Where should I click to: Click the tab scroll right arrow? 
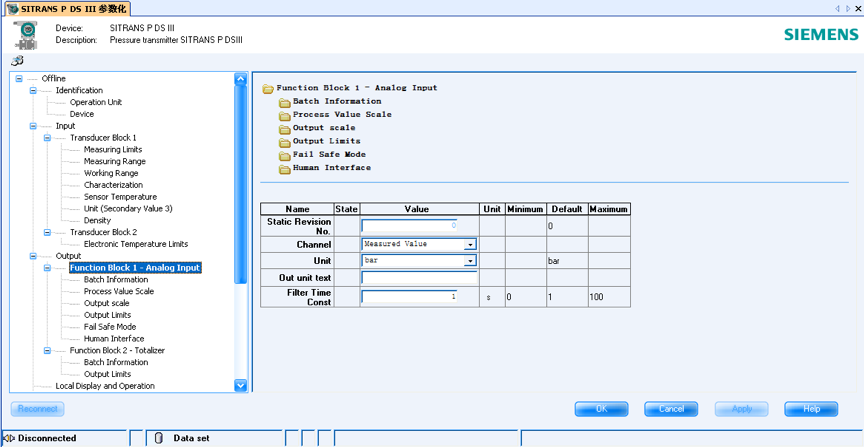click(x=848, y=8)
